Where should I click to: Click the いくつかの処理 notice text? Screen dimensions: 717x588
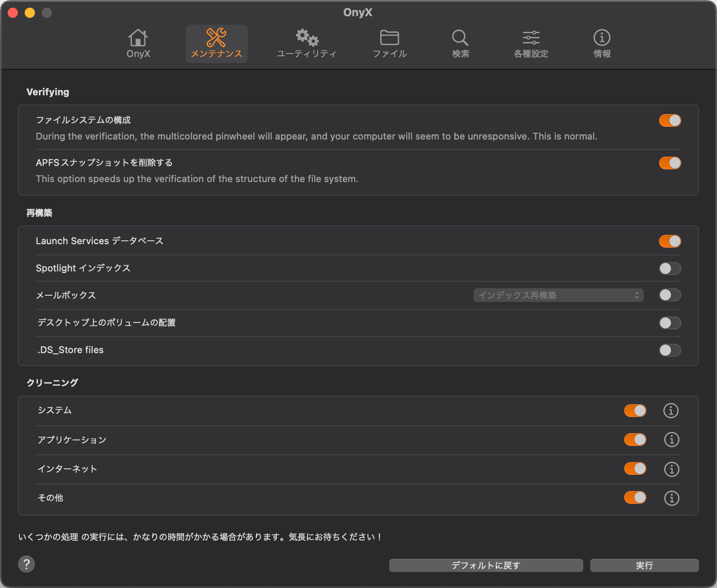click(200, 537)
